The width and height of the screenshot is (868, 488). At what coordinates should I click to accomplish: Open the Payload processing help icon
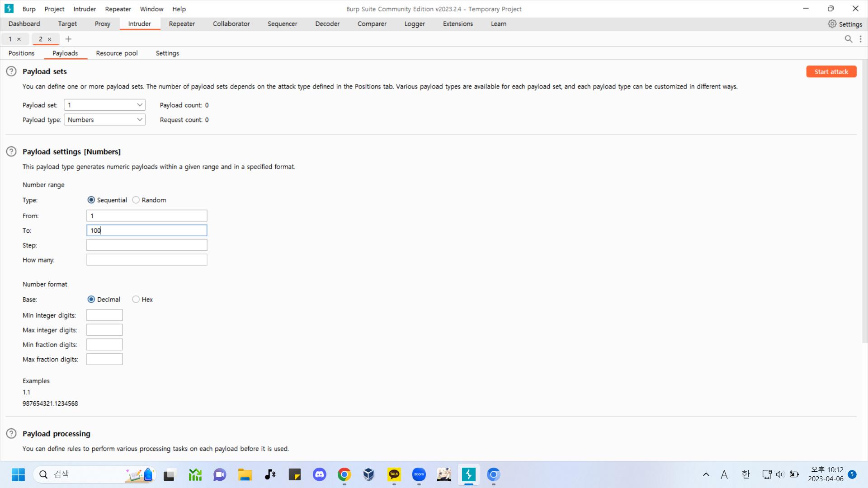(11, 434)
